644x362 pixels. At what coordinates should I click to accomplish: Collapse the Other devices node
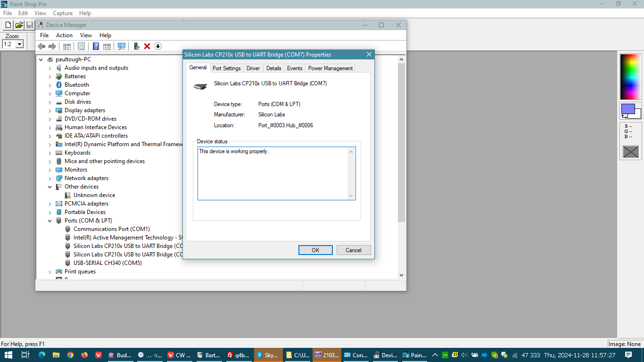point(50,187)
